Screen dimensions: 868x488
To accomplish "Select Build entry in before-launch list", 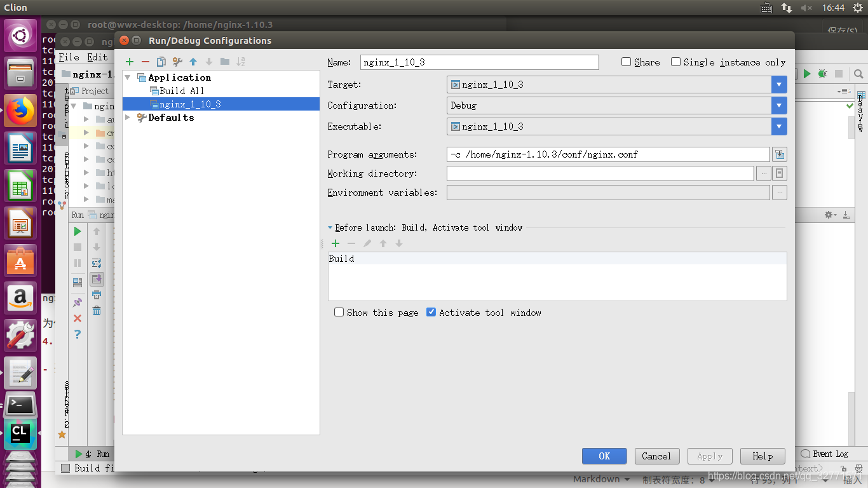I will coord(557,259).
